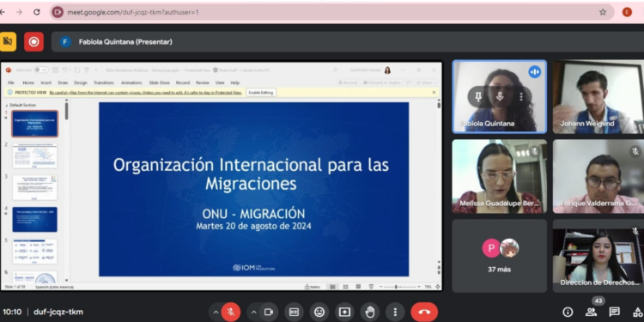Open the File menu in PowerPoint
644x322 pixels.
pos(11,82)
